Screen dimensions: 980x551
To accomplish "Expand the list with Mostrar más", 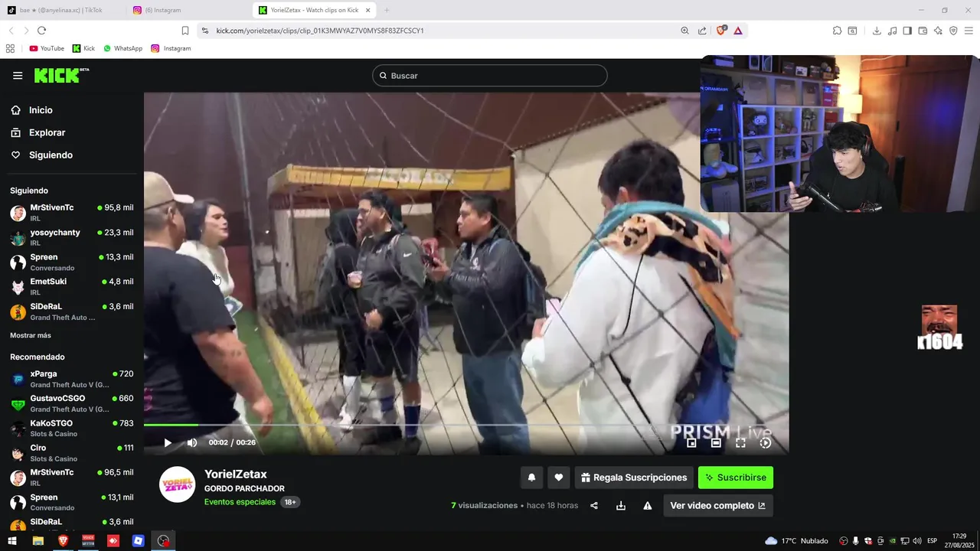I will 31,335.
